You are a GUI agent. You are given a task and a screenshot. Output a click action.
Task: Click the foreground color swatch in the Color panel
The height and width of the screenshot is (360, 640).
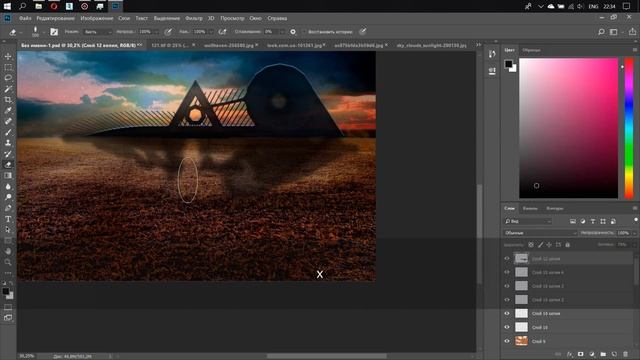(x=508, y=64)
